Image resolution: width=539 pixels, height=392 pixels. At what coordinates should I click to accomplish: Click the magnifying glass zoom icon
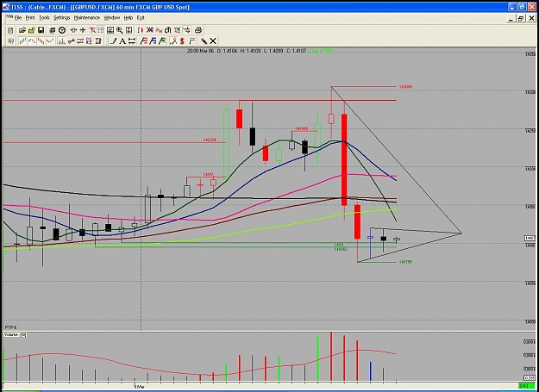(119, 30)
